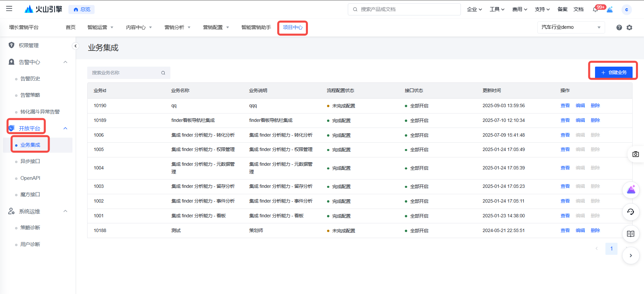Click the notification bell icon
This screenshot has width=644, height=294.
click(x=595, y=9)
